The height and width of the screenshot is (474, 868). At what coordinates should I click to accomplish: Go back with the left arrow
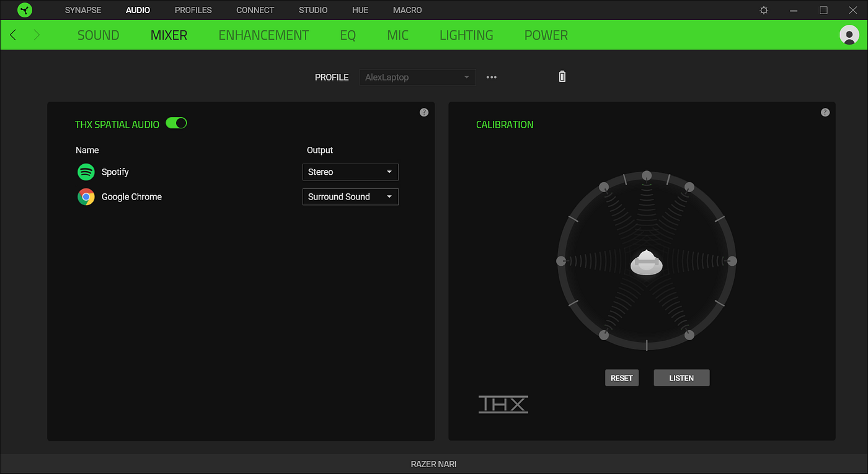click(x=13, y=35)
